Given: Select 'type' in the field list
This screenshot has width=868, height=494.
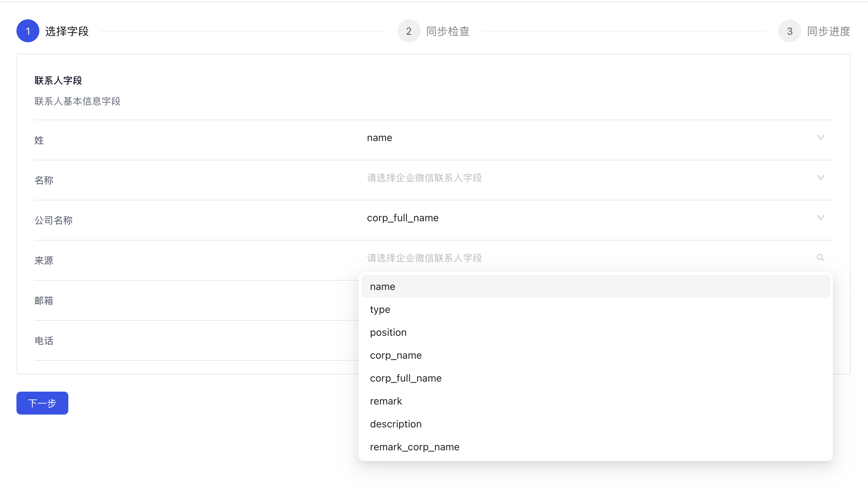Looking at the screenshot, I should pyautogui.click(x=380, y=309).
